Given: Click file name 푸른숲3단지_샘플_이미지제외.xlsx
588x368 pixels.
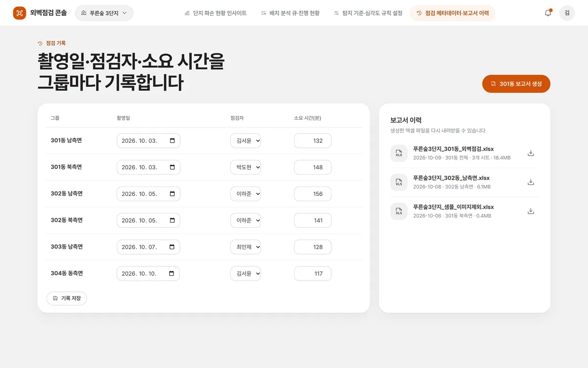Looking at the screenshot, I should click(x=453, y=207).
